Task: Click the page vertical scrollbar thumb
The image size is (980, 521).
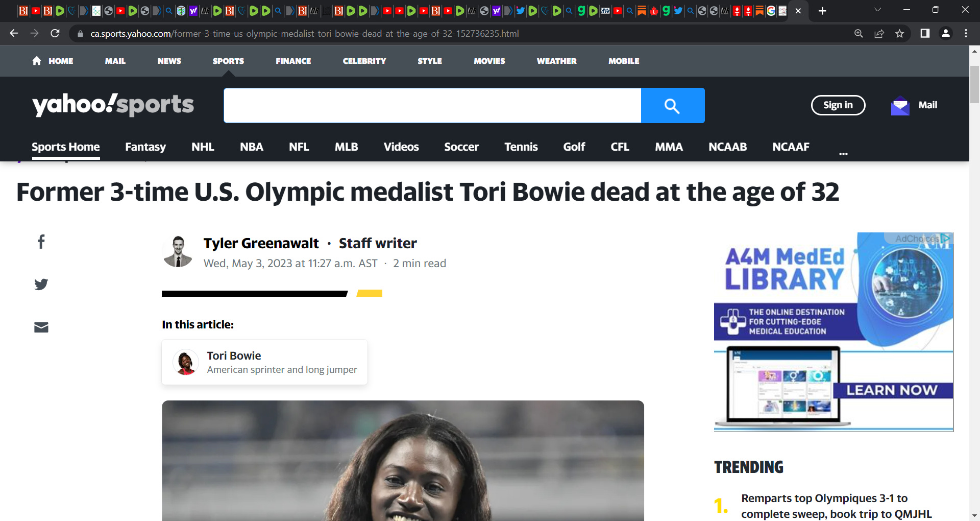Action: click(x=974, y=84)
